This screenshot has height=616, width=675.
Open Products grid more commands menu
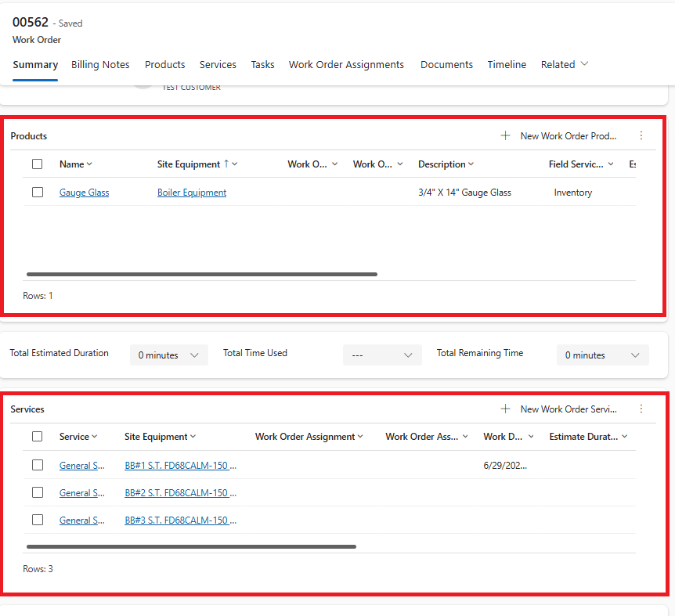tap(641, 136)
